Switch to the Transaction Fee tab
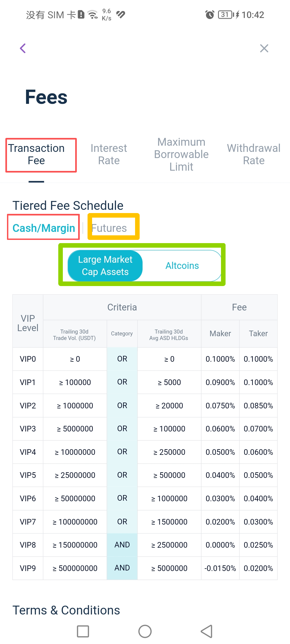290x644 pixels. pyautogui.click(x=37, y=155)
